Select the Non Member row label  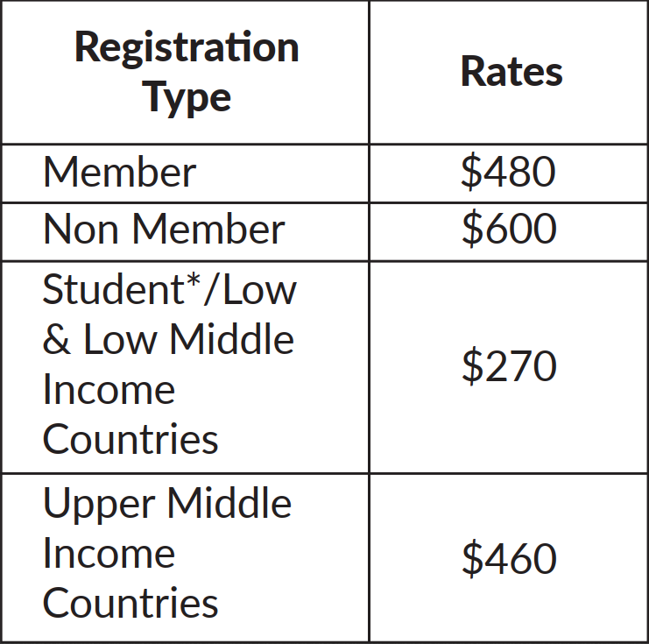point(164,230)
